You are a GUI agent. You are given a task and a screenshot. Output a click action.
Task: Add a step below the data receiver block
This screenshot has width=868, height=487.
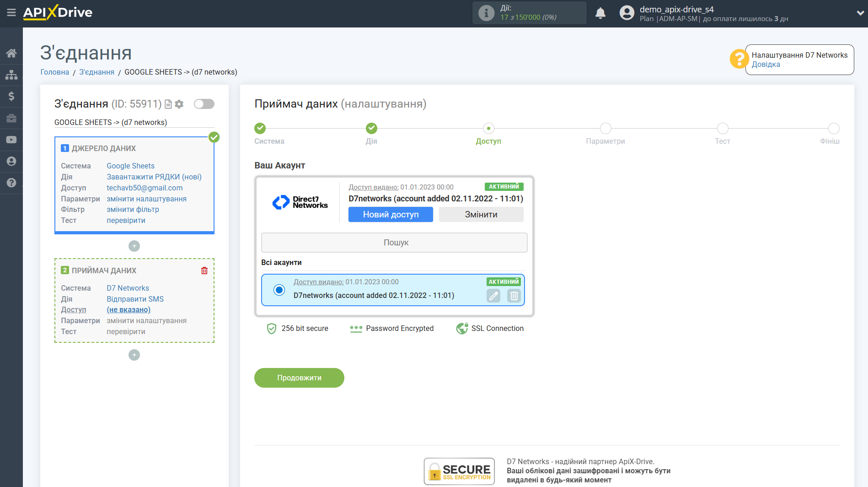tap(134, 355)
